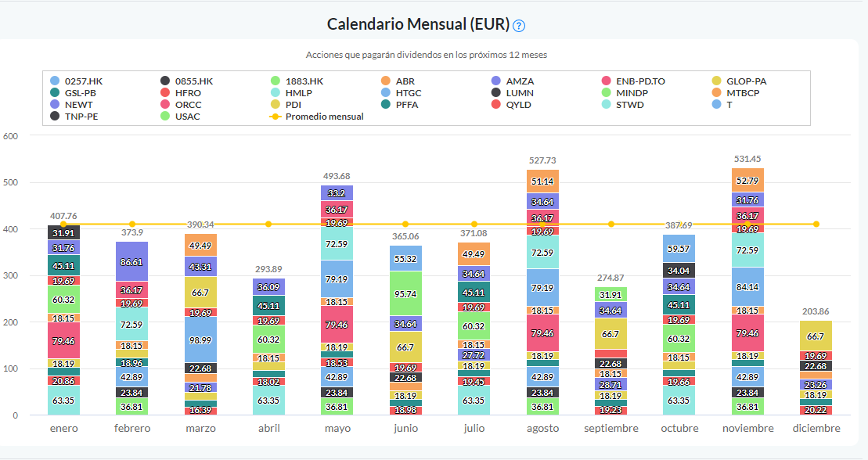This screenshot has width=868, height=460.
Task: Click the 51.14 segment in agosto bar
Action: click(x=542, y=181)
